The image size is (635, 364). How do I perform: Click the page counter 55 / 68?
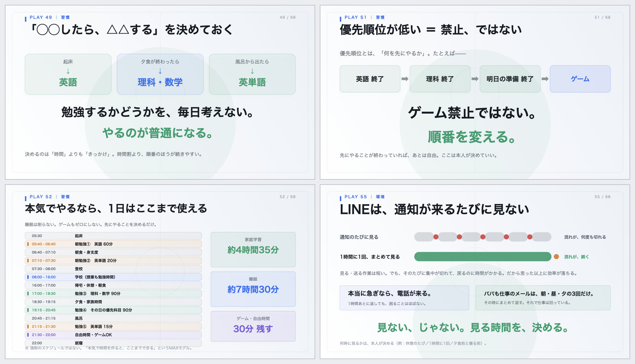tap(602, 197)
